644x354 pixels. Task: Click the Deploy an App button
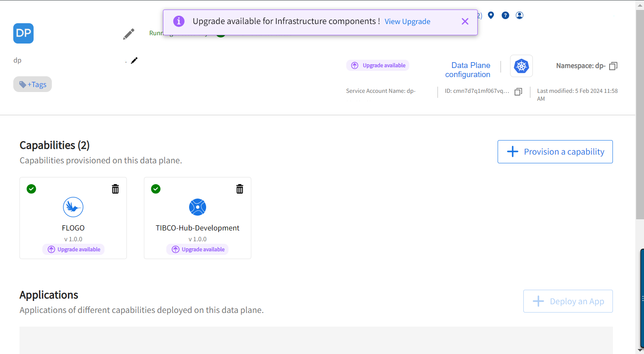pyautogui.click(x=568, y=301)
